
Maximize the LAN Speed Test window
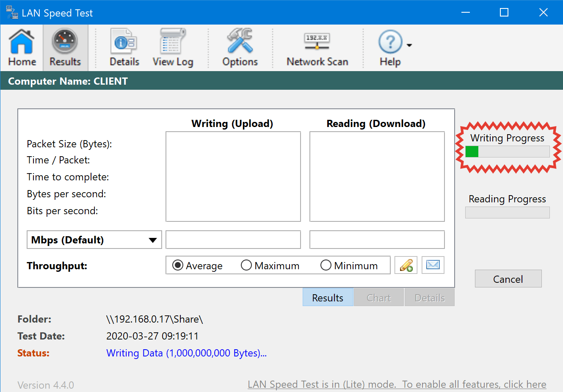504,12
